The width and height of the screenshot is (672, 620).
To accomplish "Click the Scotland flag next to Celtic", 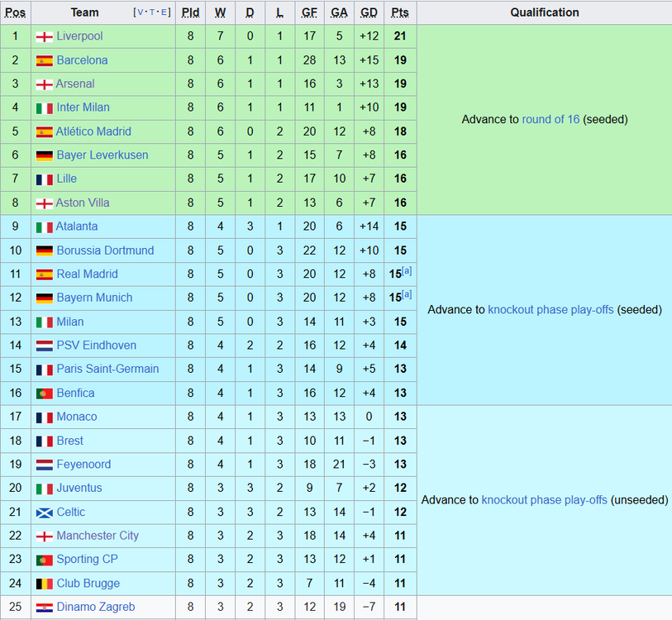I will [x=44, y=513].
